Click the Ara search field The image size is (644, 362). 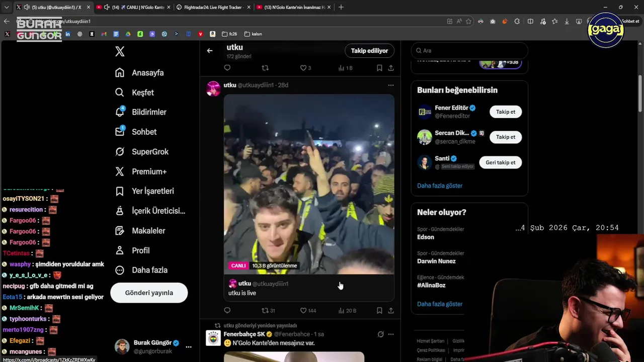coord(469,50)
